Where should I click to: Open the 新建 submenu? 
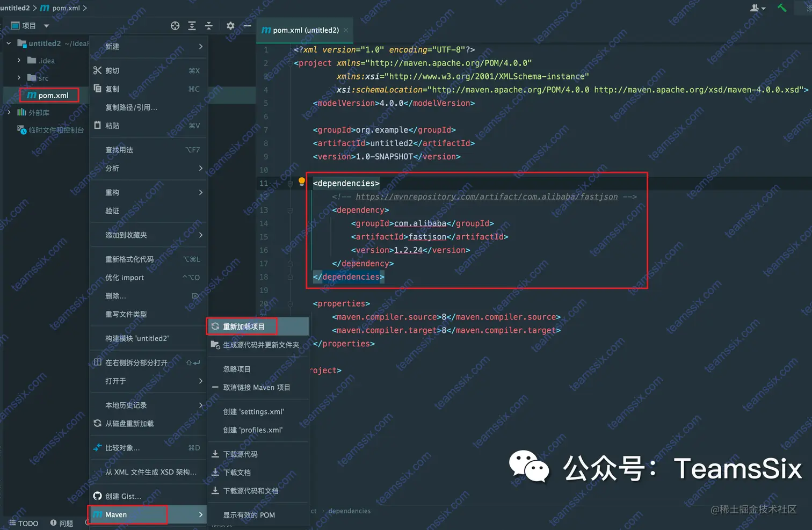pyautogui.click(x=148, y=47)
